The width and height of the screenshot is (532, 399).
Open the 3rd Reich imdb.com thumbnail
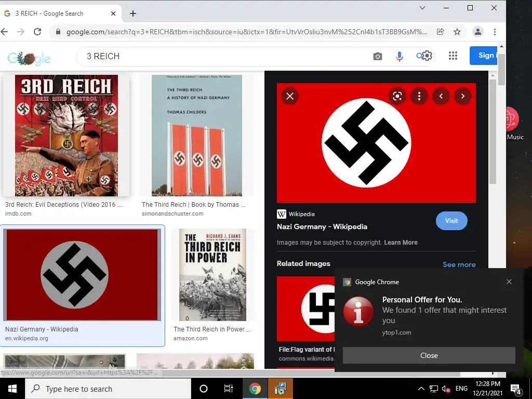coord(66,136)
